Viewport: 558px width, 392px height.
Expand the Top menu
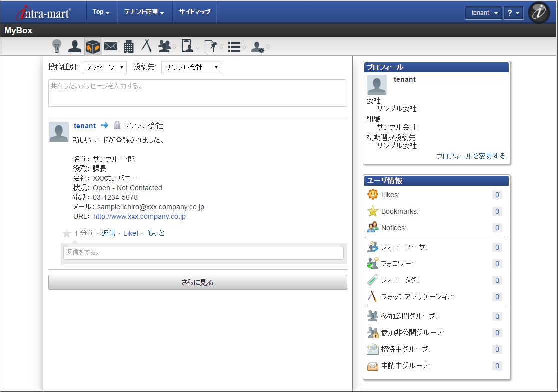point(102,12)
